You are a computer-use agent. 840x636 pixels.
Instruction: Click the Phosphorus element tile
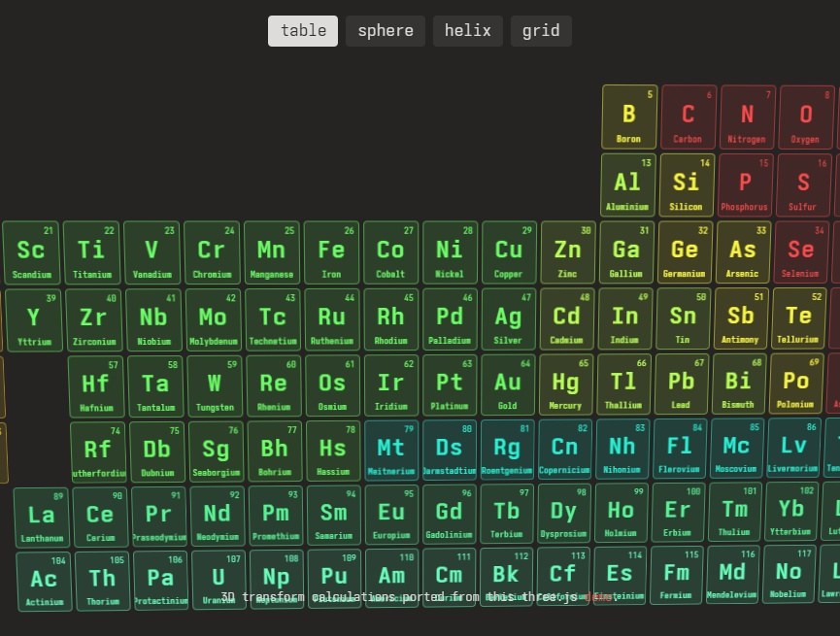point(745,184)
